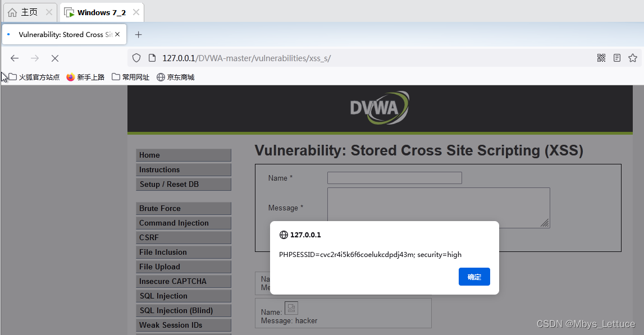This screenshot has width=644, height=335.
Task: Click the broken image icon next to Name
Action: pos(291,308)
